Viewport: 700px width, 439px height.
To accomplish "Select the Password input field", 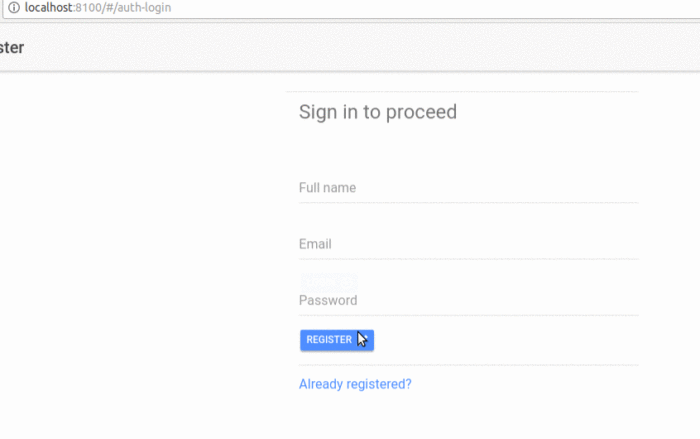I will [468, 300].
